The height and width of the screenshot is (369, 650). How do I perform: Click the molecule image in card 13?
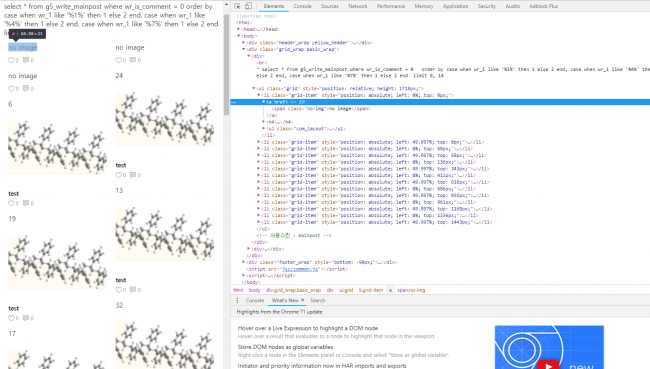165,234
